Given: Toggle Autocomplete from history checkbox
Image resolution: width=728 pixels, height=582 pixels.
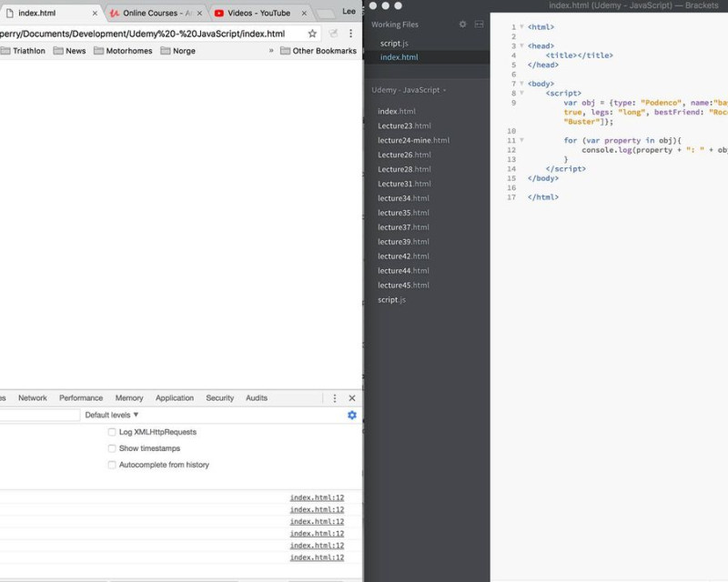Looking at the screenshot, I should [x=112, y=465].
